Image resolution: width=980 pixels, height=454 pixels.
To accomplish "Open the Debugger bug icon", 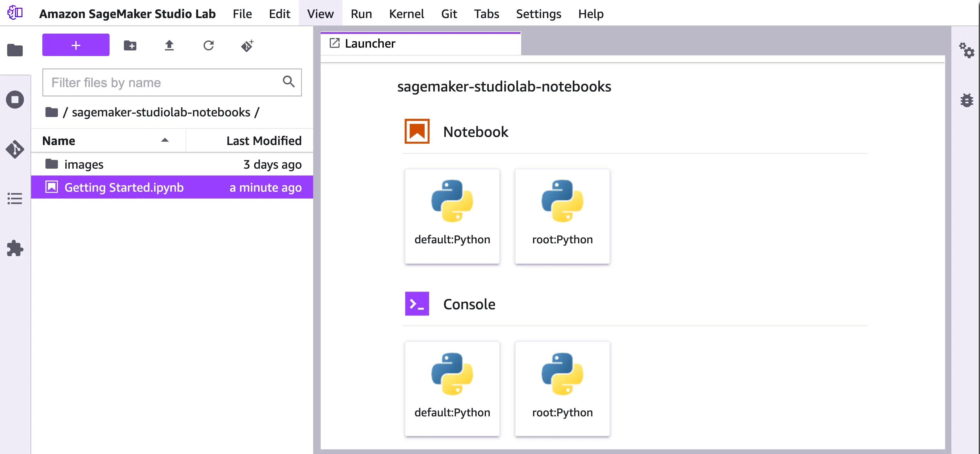I will coord(966,100).
